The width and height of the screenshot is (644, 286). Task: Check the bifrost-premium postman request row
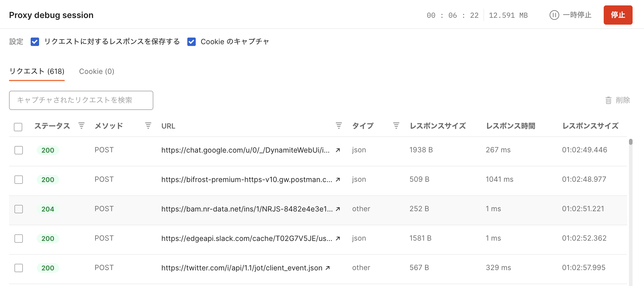[18, 179]
